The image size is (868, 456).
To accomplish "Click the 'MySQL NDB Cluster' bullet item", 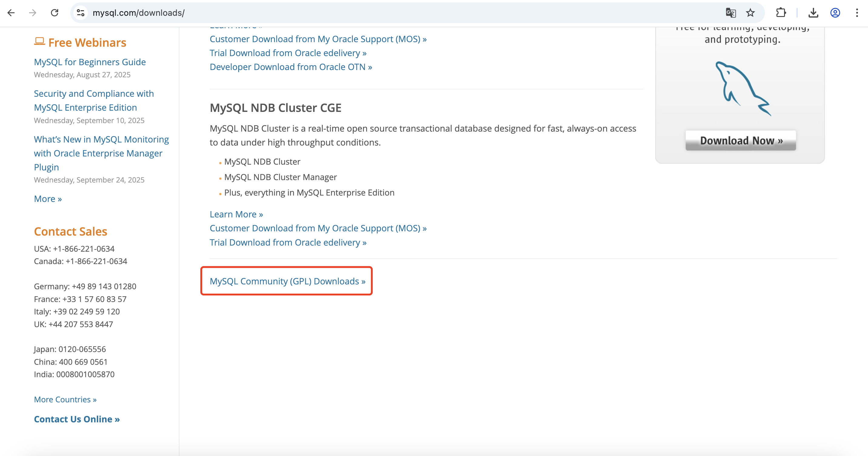I will 262,161.
